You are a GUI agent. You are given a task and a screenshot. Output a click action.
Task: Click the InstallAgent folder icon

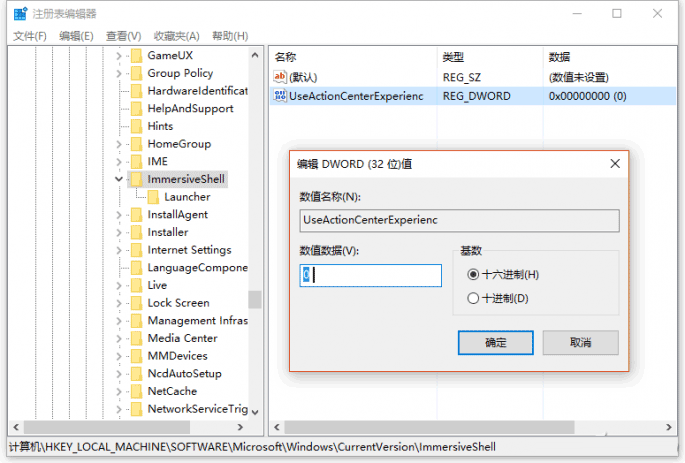pyautogui.click(x=137, y=214)
